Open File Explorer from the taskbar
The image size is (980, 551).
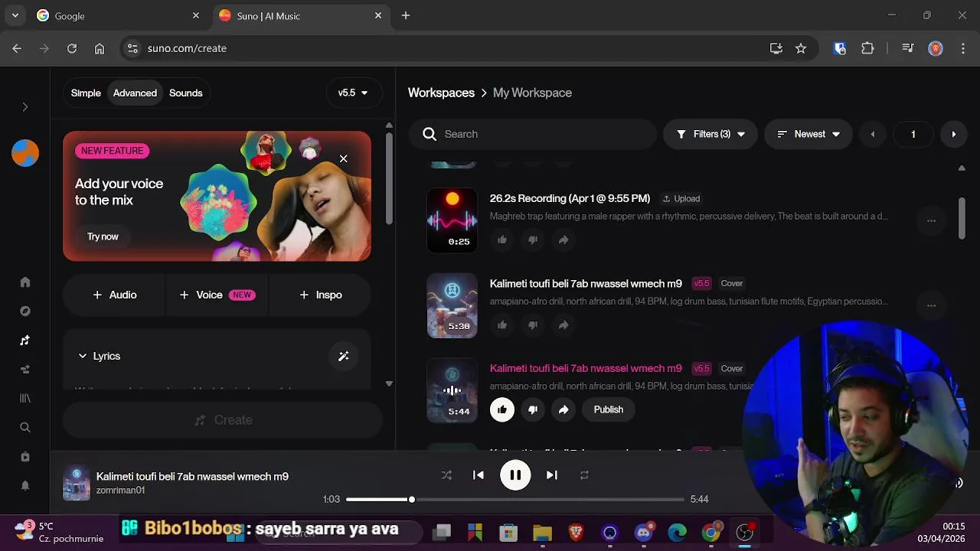click(542, 533)
